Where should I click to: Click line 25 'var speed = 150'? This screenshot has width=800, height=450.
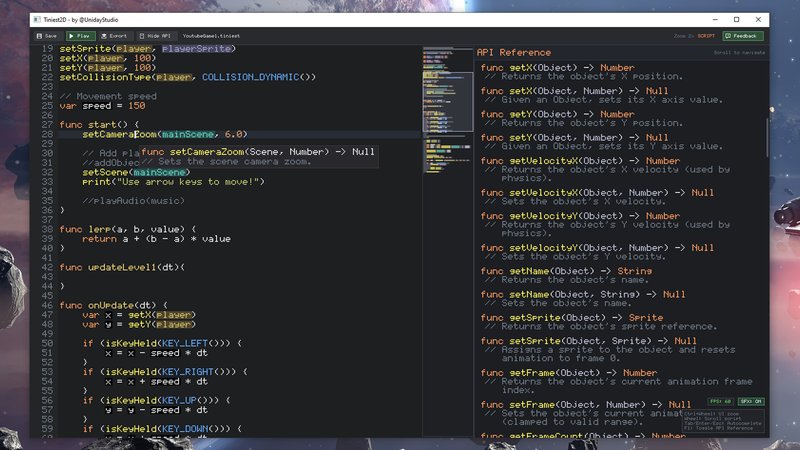(102, 106)
